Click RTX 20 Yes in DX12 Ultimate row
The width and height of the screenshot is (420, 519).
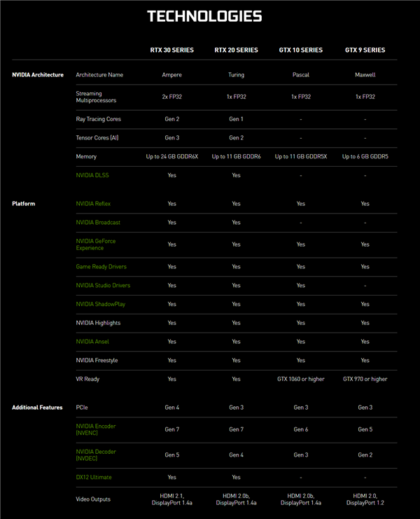[236, 477]
